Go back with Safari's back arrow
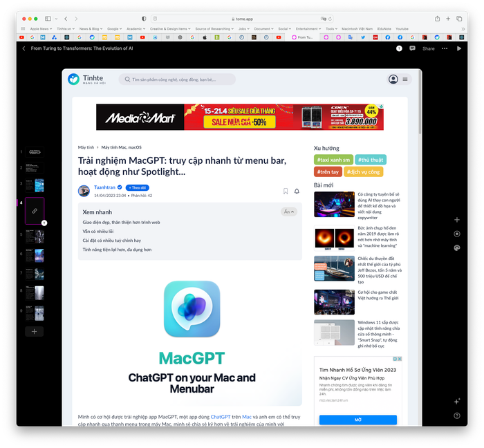The width and height of the screenshot is (484, 448). point(66,19)
